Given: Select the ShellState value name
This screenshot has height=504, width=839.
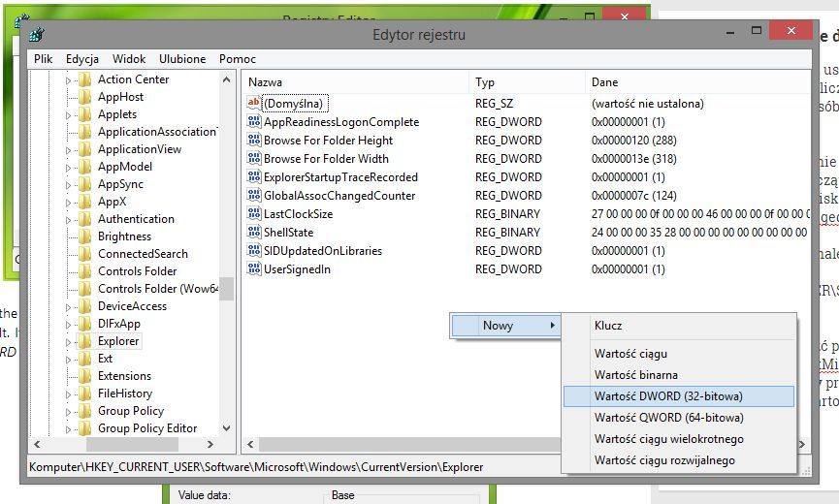Looking at the screenshot, I should 288,232.
